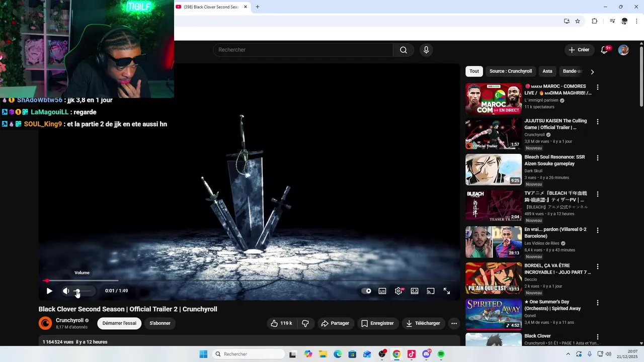
Task: Open the Crunchyroll channel name link
Action: (69, 320)
